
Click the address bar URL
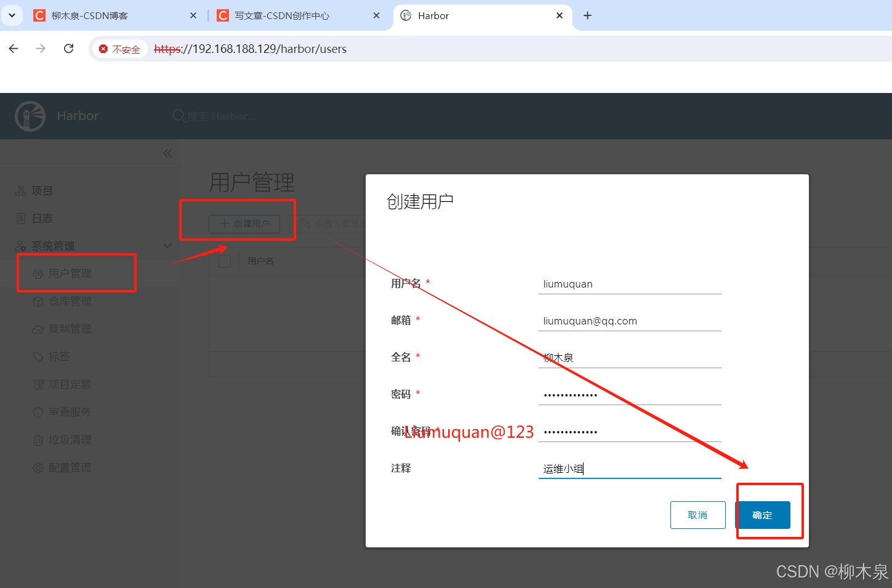[x=251, y=49]
